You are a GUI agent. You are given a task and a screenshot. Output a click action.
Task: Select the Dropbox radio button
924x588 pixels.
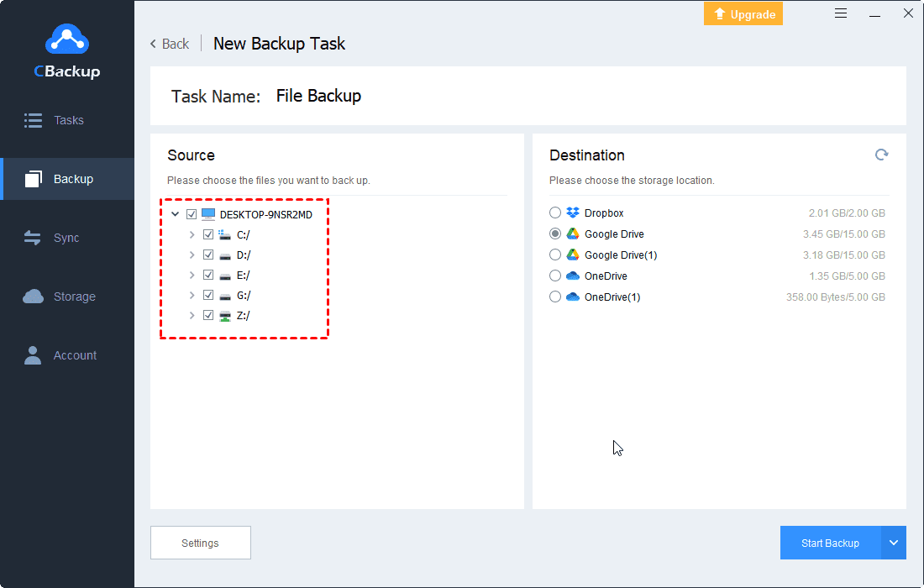[x=555, y=213]
